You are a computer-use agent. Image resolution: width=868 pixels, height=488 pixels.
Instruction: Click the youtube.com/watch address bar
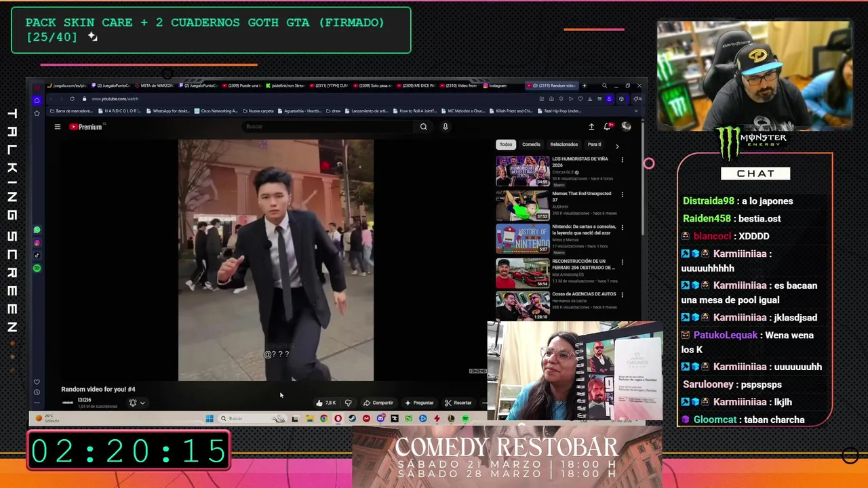115,99
